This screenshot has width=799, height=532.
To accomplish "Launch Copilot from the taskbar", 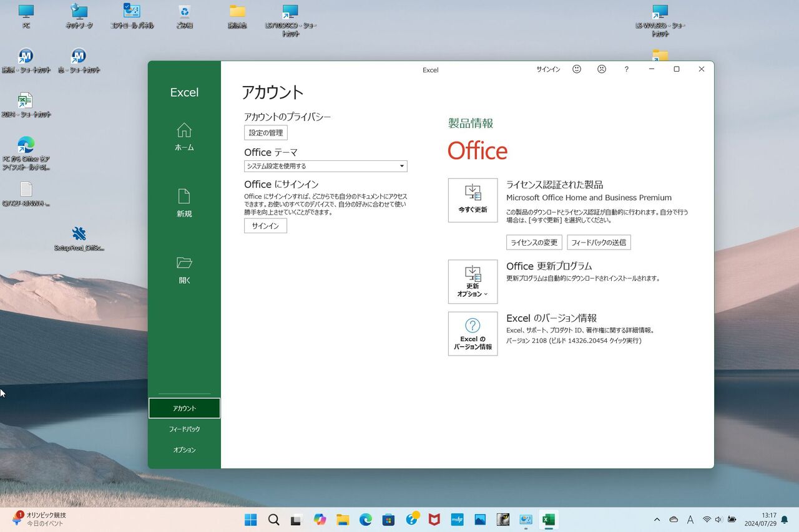I will click(x=320, y=520).
